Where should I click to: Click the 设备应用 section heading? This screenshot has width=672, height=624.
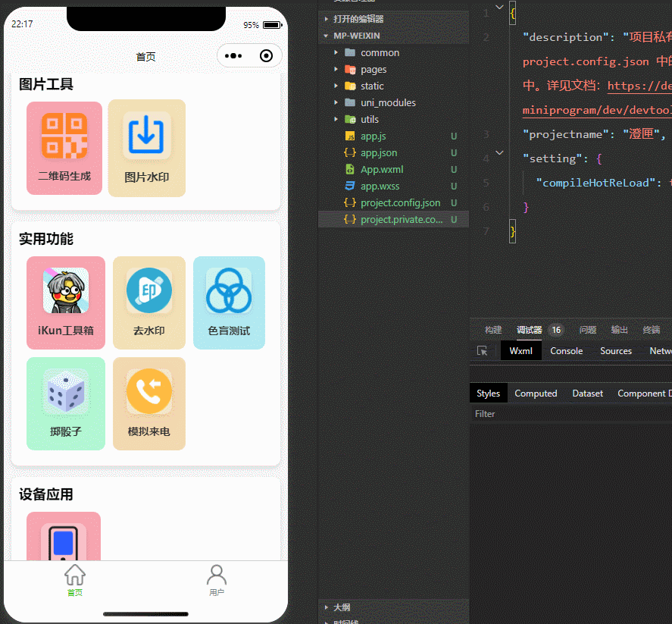[x=46, y=494]
